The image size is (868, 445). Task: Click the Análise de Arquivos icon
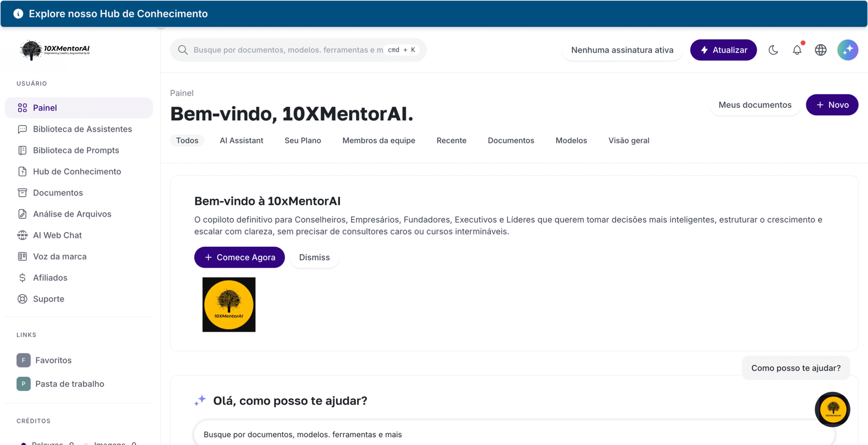click(x=22, y=214)
